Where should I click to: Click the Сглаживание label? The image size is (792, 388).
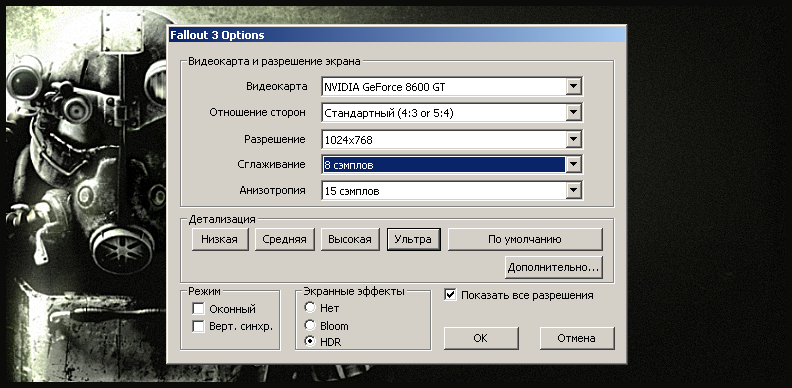(x=271, y=164)
